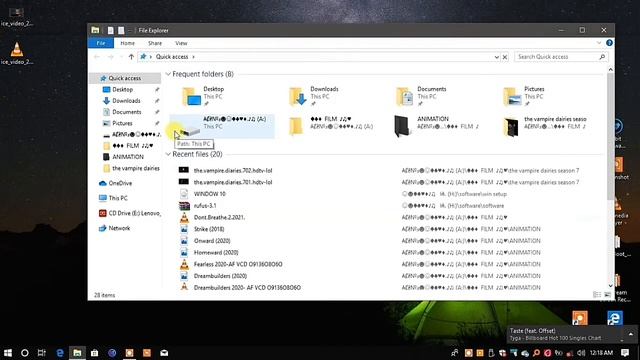Select ANIMATION in navigation pane

[x=128, y=157]
